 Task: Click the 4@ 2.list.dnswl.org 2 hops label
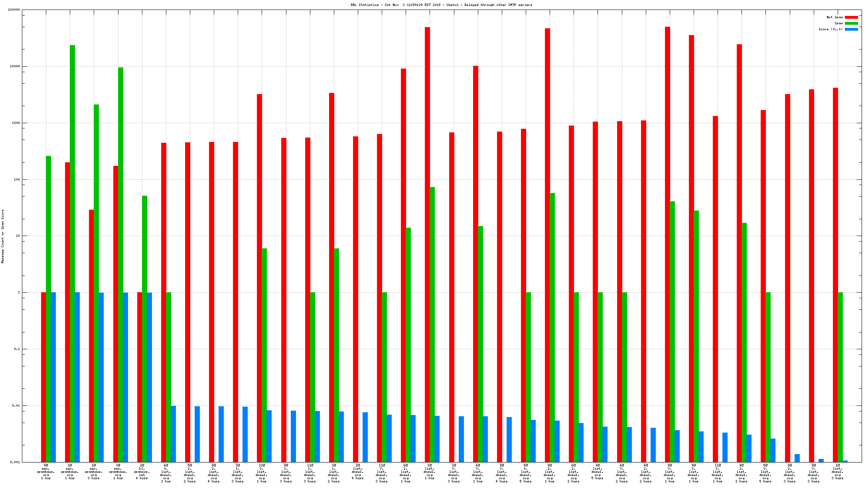(645, 473)
